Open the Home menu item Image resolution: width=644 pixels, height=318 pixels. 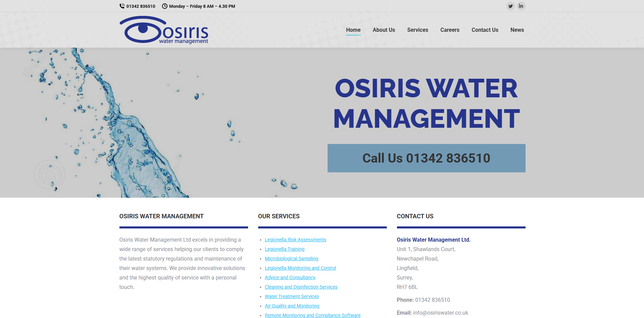pyautogui.click(x=353, y=30)
